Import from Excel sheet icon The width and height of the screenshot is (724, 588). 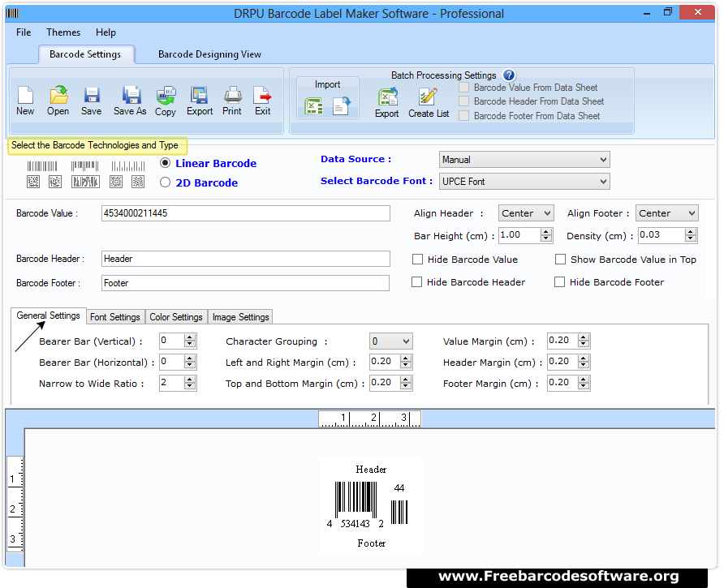point(313,106)
